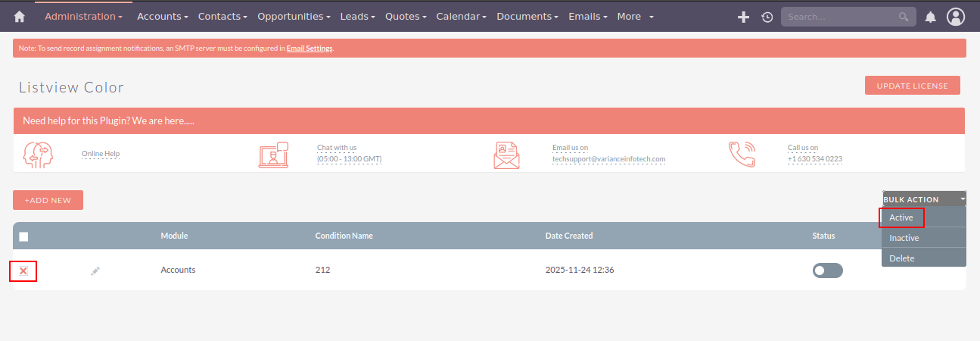Click the red X delete icon in Accounts row
980x341 pixels.
(x=23, y=271)
